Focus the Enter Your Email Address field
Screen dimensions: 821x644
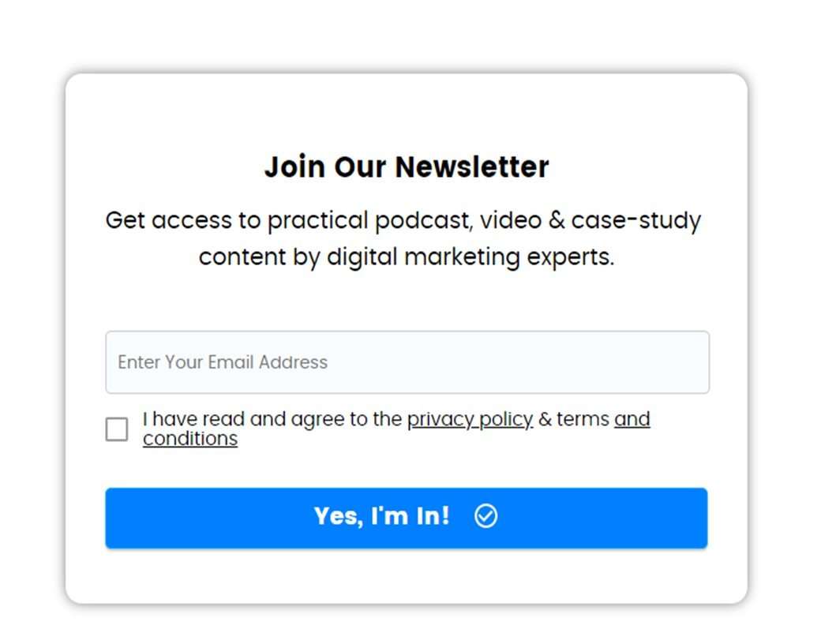407,362
